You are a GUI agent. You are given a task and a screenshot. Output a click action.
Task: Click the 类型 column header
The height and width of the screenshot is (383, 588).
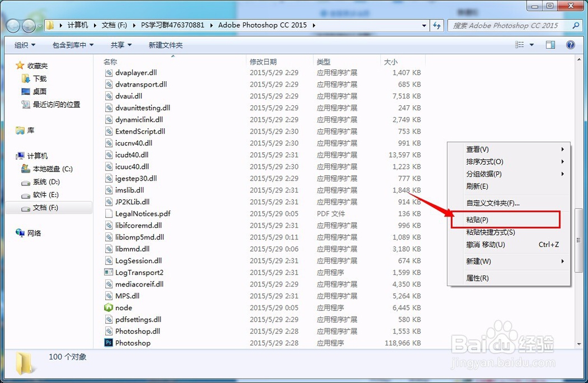pyautogui.click(x=346, y=62)
